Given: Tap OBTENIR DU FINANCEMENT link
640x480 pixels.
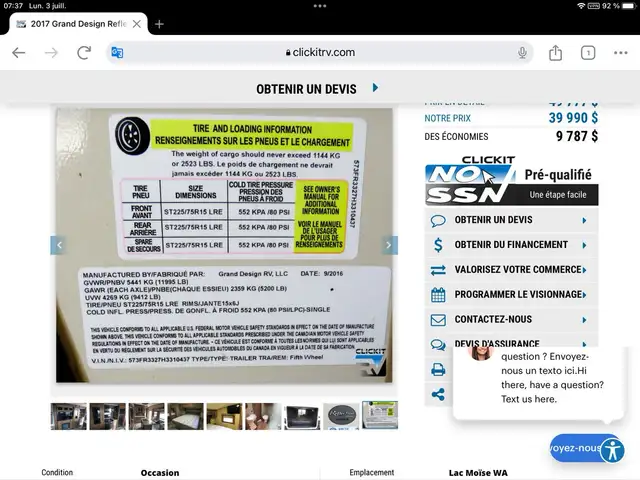Looking at the screenshot, I should (511, 244).
